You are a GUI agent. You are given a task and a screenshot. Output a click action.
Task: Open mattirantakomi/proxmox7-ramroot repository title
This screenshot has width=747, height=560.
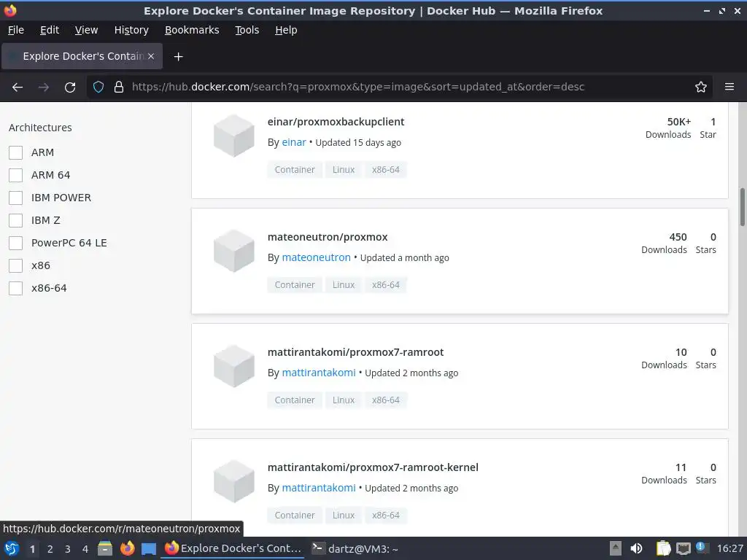coord(355,352)
